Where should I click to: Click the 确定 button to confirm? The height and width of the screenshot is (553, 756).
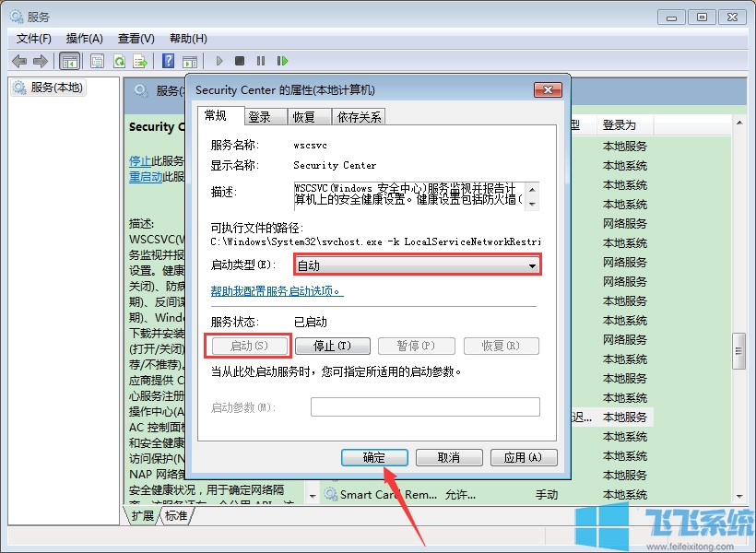tap(373, 457)
